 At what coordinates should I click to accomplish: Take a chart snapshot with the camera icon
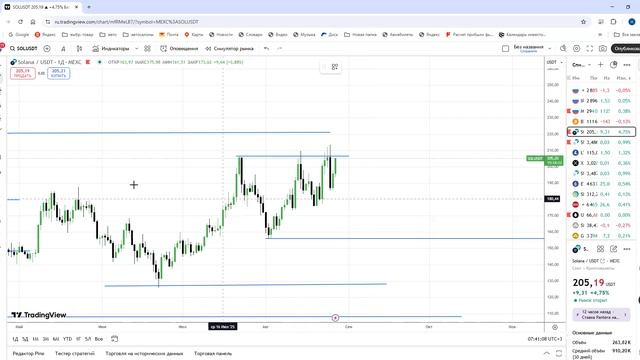[x=602, y=49]
